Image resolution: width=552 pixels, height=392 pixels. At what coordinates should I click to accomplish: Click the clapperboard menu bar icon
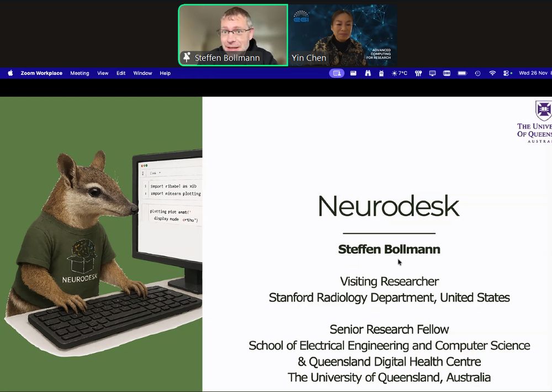(x=353, y=73)
